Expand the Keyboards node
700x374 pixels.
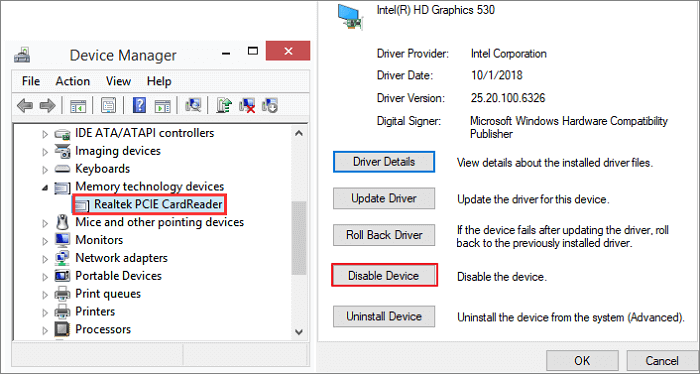[45, 170]
